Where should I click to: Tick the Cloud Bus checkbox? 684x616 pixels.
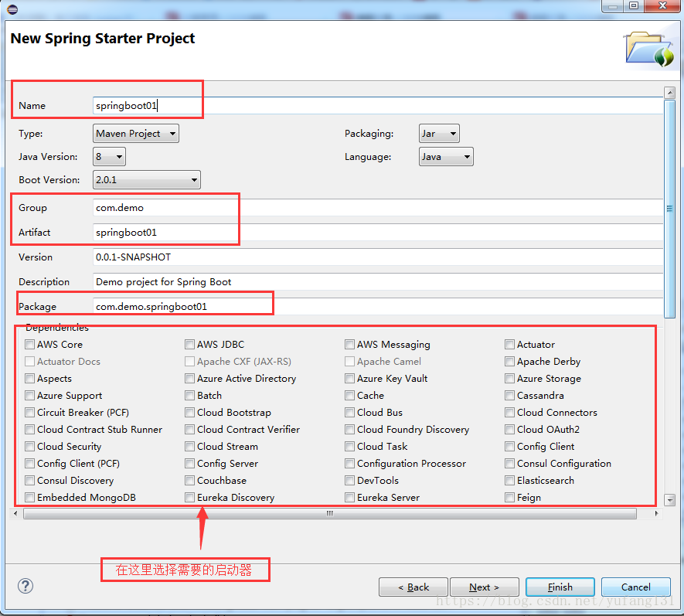pos(350,412)
